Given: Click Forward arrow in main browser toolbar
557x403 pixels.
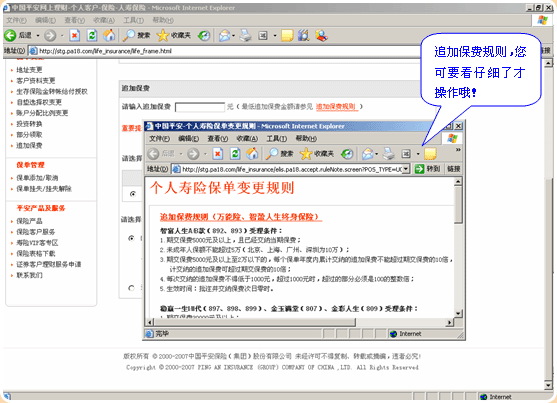Looking at the screenshot, I should click(x=50, y=35).
